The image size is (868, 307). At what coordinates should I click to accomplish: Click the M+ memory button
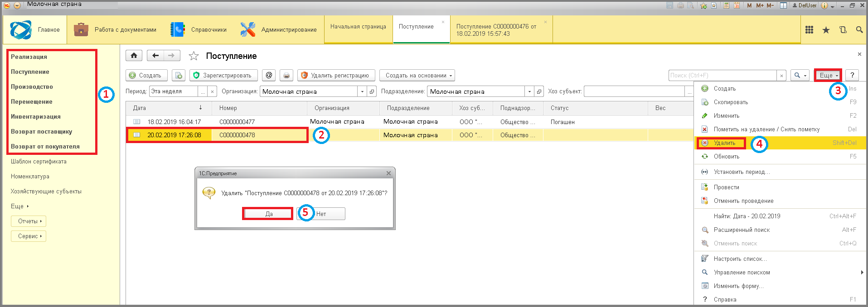coord(760,5)
